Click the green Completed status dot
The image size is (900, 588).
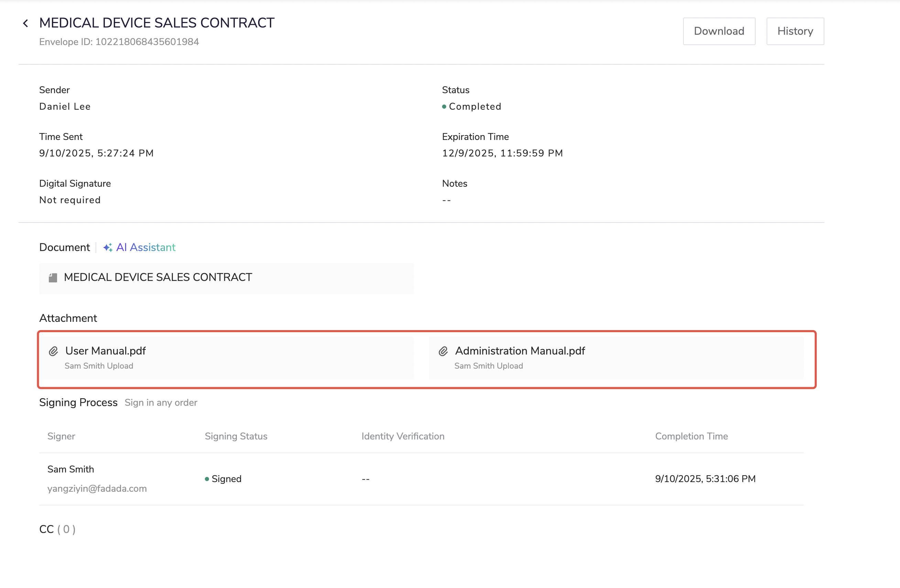[444, 107]
